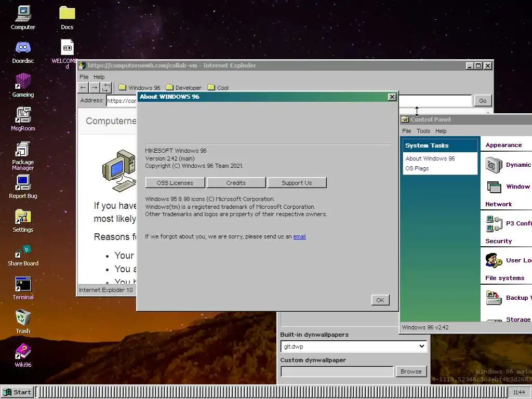The image size is (532, 399).
Task: Click the Security section header in Control Panel
Action: point(498,241)
